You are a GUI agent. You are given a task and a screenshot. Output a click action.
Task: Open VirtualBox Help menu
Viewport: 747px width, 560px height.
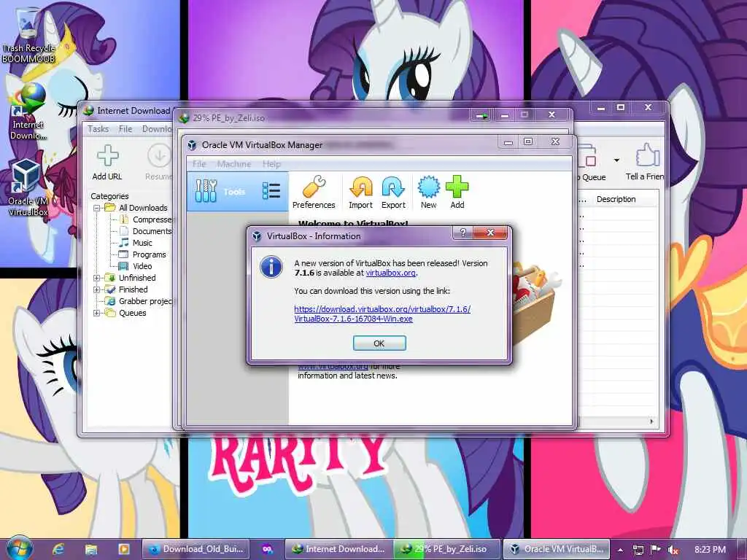pyautogui.click(x=271, y=164)
